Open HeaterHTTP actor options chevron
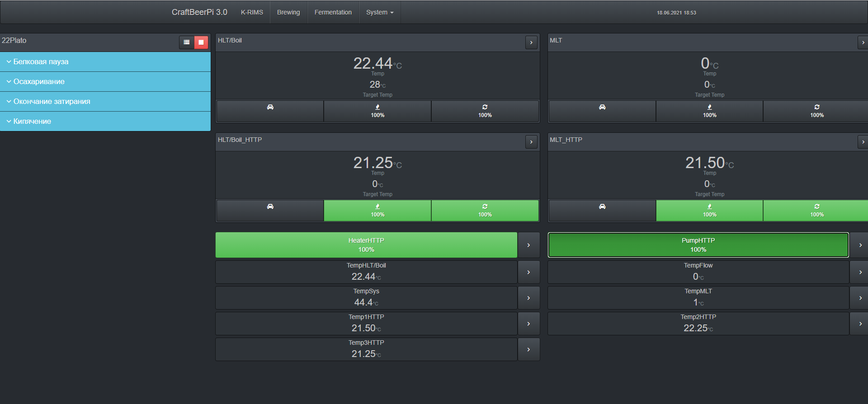868x404 pixels. click(x=528, y=245)
